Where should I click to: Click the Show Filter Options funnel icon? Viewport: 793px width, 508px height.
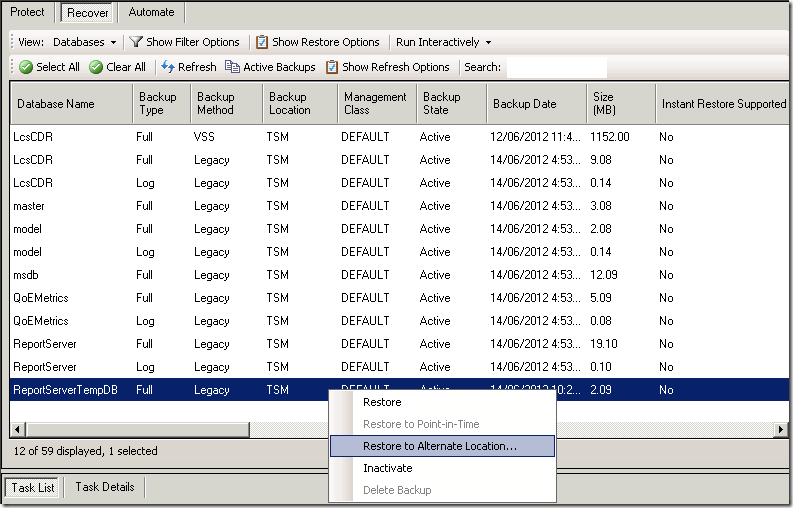pos(135,42)
